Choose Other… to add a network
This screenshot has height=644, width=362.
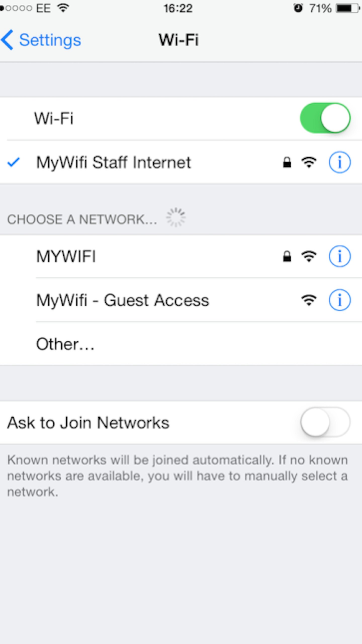(181, 343)
